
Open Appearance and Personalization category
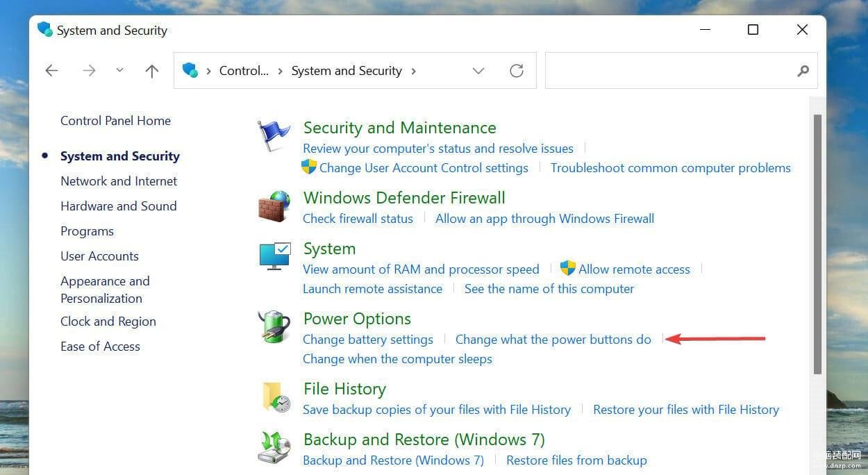coord(105,290)
